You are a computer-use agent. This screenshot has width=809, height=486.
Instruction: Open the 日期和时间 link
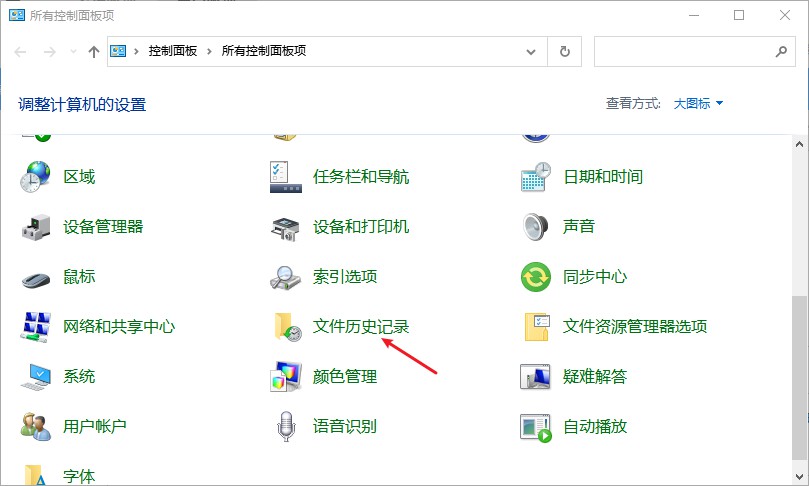[x=603, y=177]
